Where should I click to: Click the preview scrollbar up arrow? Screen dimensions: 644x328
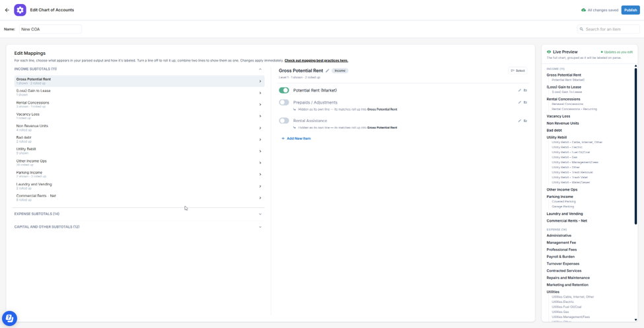pyautogui.click(x=635, y=66)
